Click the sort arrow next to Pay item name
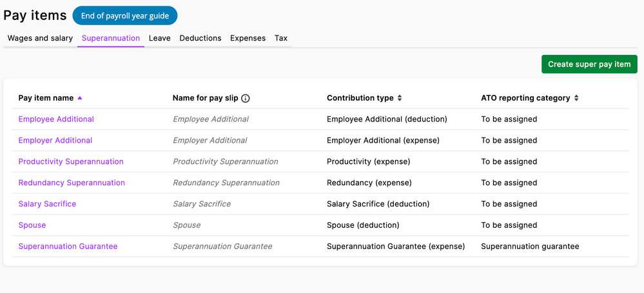 click(x=80, y=98)
